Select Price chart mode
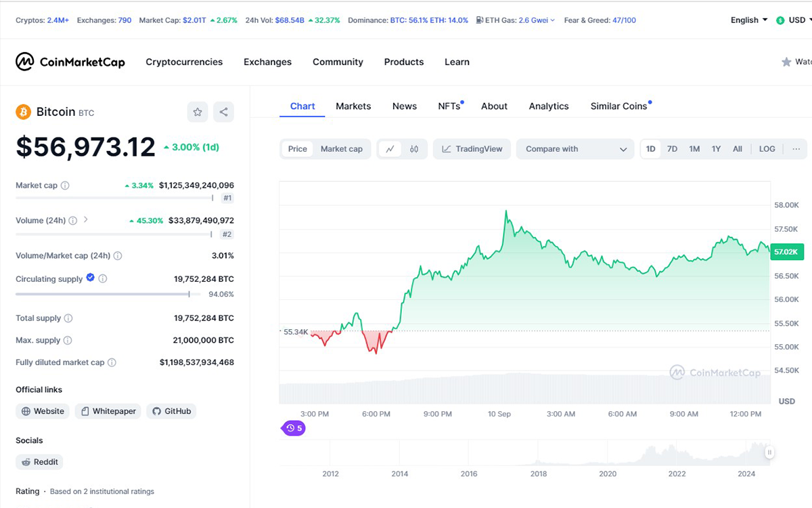812x508 pixels. click(298, 149)
